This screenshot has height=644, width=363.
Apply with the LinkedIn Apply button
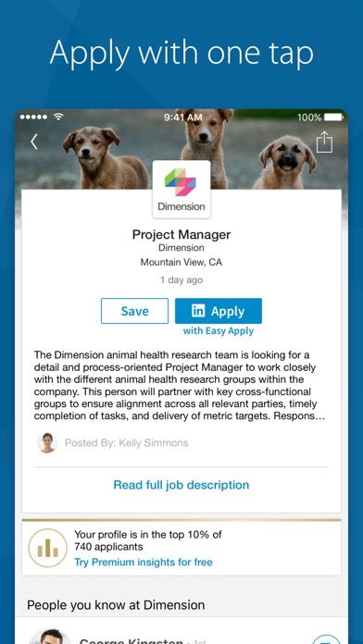point(219,311)
